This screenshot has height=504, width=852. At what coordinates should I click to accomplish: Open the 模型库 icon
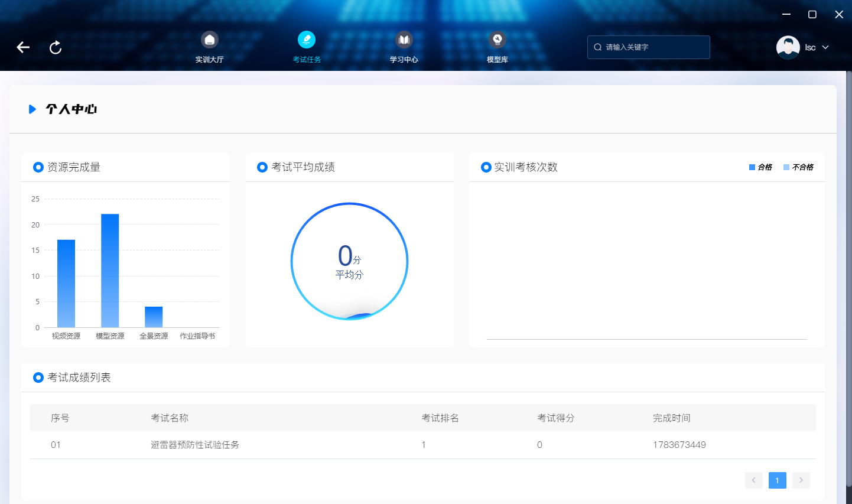pyautogui.click(x=497, y=40)
